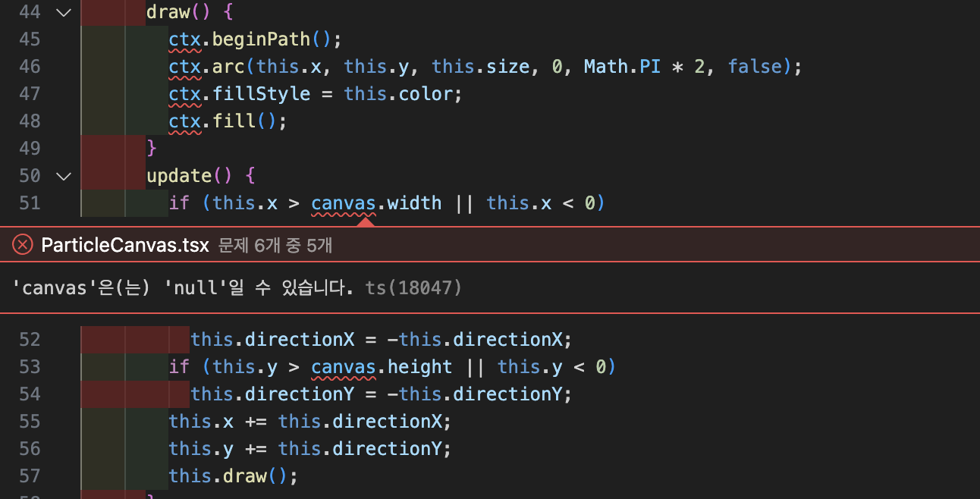Click this.color on line 47
980x499 pixels.
point(404,94)
